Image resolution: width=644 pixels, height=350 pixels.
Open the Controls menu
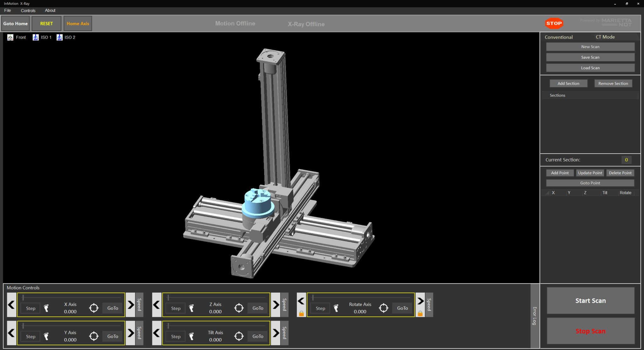pyautogui.click(x=28, y=10)
